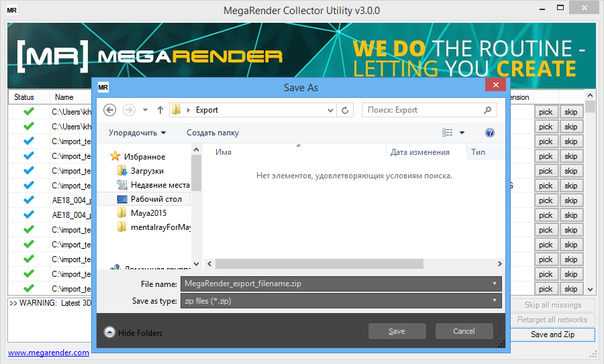
Task: Click the Name column header in Collector
Action: (64, 97)
